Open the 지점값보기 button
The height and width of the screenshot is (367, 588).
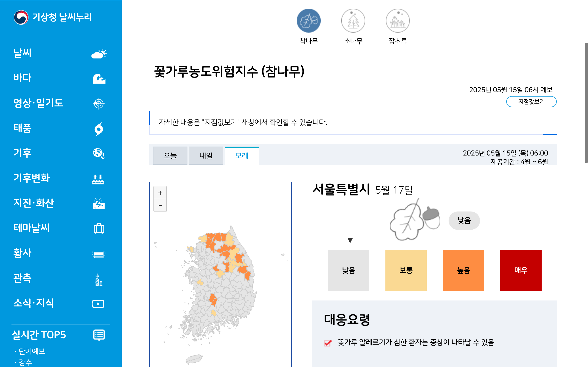(531, 101)
